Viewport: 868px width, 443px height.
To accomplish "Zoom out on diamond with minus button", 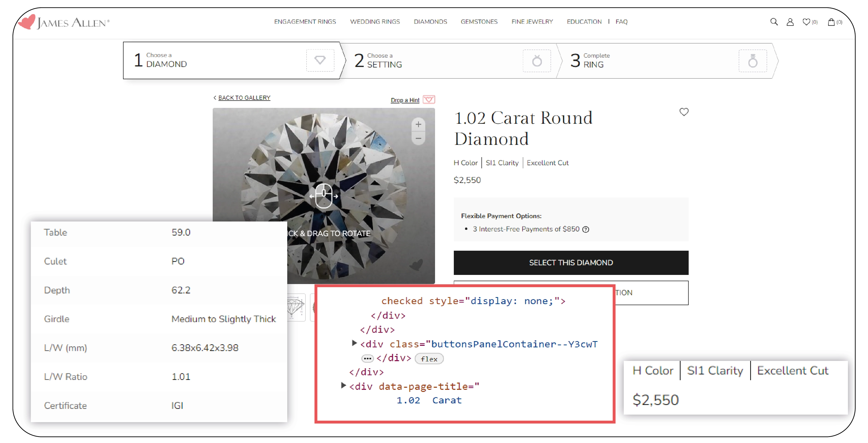I will [x=418, y=138].
